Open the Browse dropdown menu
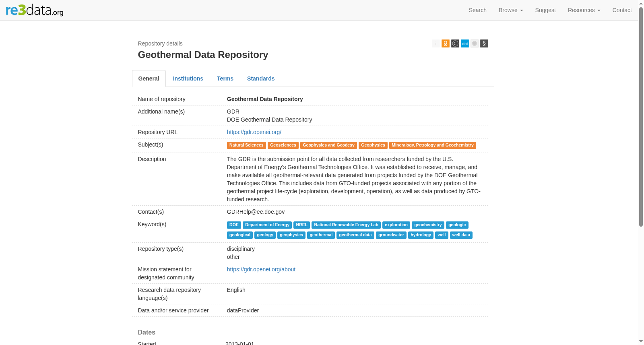Screen dimensions: 644x345 [x=511, y=10]
